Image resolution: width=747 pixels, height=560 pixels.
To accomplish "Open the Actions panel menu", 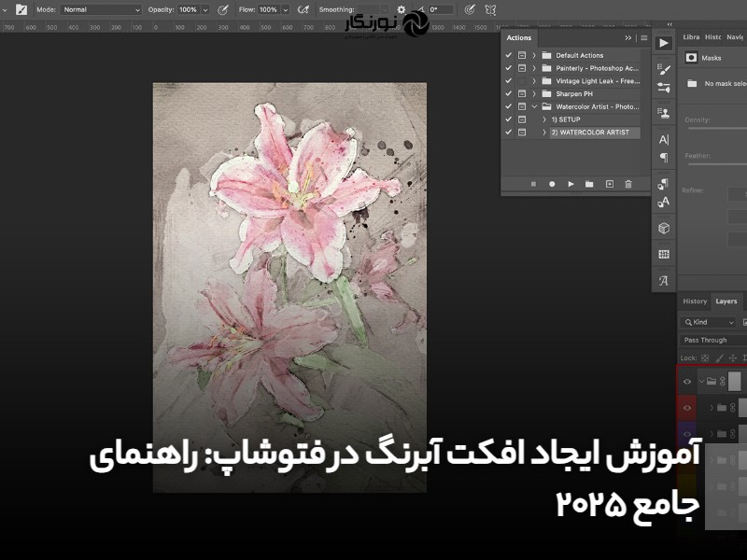I will (643, 38).
